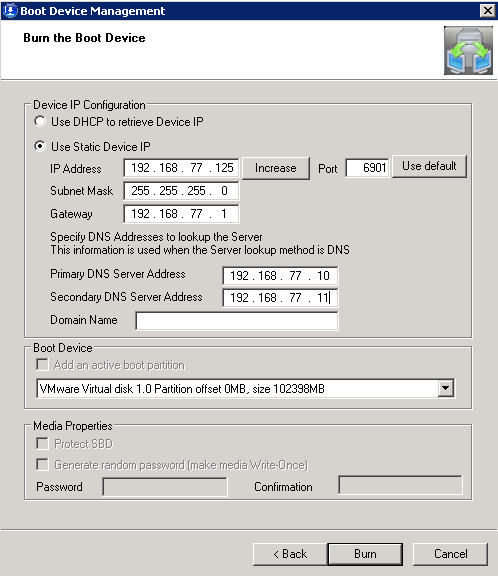The image size is (498, 576).
Task: Click the Boot Device Management title bar icon
Action: tap(10, 10)
